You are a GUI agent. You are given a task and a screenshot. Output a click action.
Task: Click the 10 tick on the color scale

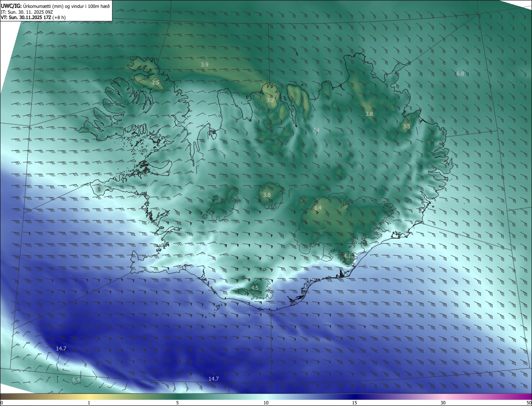click(x=266, y=403)
